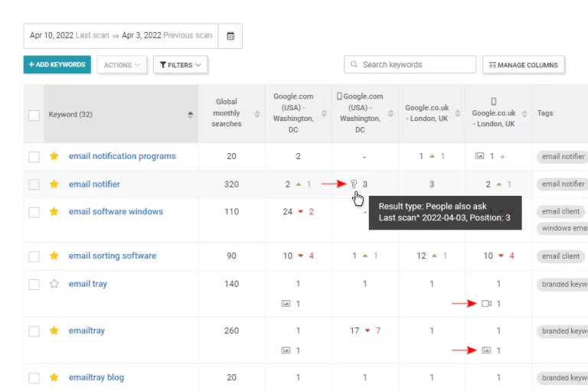
Task: Sort by Global monthly searches arrows
Action: [257, 113]
